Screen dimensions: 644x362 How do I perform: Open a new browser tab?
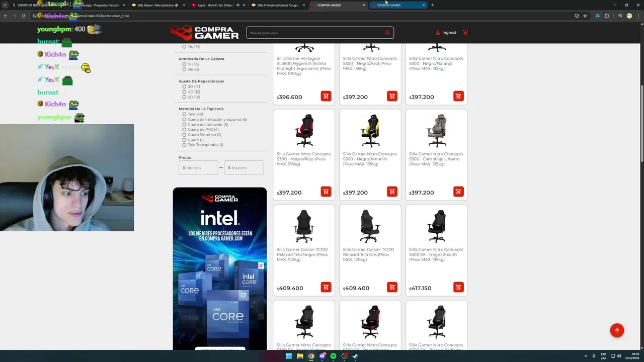point(432,5)
